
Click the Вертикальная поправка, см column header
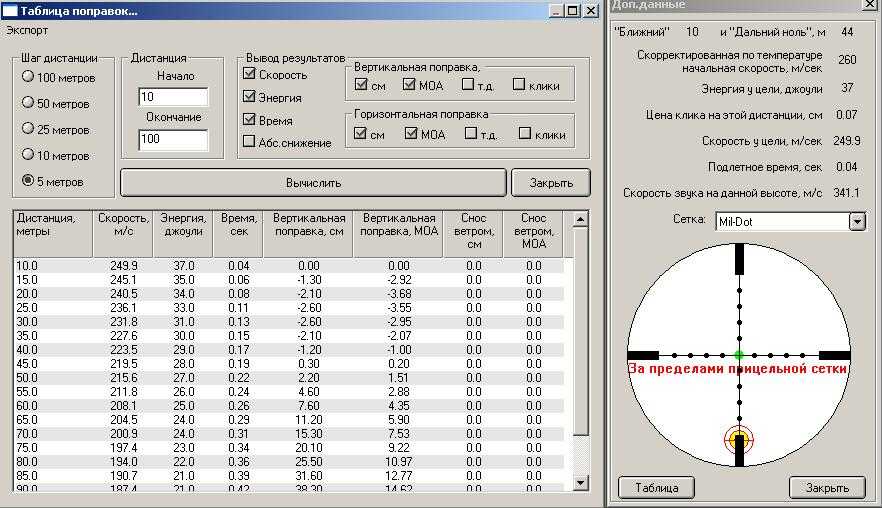coord(308,233)
